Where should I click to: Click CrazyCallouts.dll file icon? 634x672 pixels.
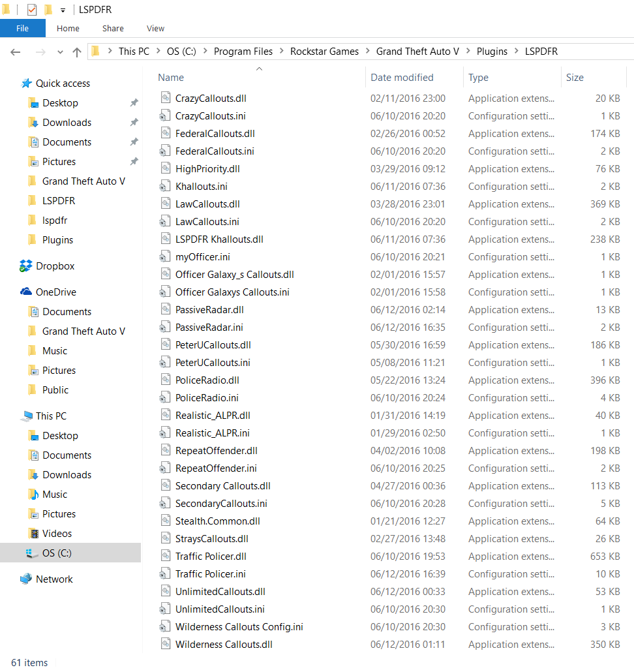point(166,98)
